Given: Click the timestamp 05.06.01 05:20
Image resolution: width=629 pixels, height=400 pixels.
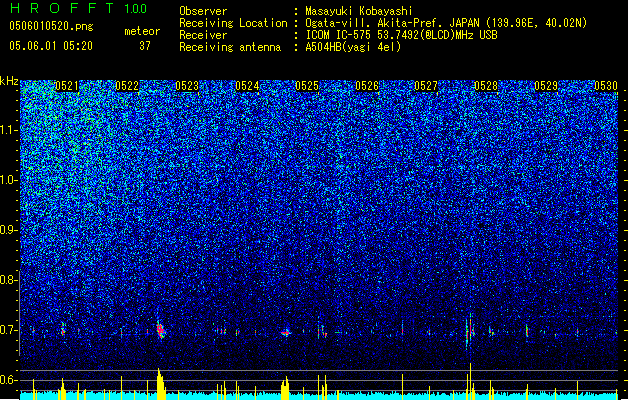Looking at the screenshot, I should coord(51,46).
